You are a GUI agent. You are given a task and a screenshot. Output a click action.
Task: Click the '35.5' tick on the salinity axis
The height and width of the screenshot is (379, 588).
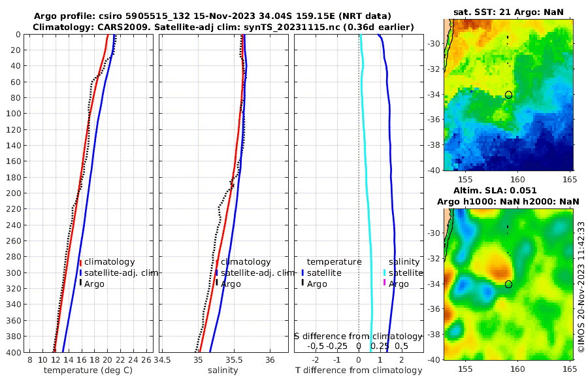coord(235,360)
